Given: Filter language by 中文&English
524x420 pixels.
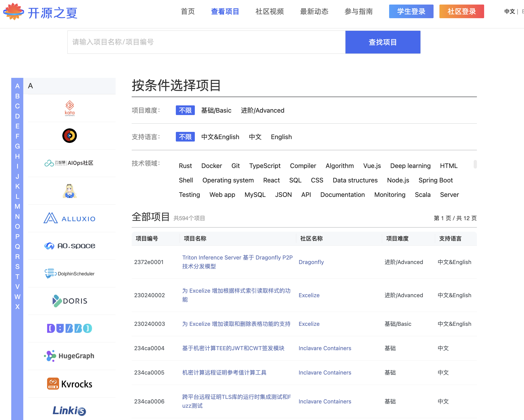Looking at the screenshot, I should coord(220,137).
